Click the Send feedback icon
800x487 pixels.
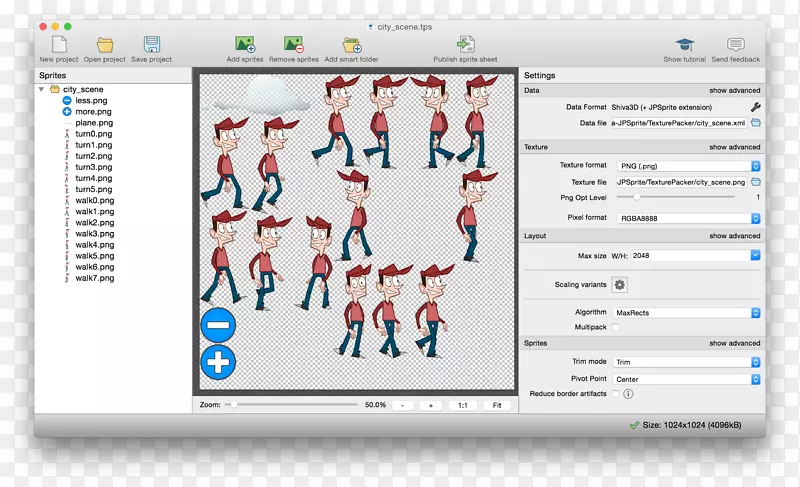(735, 45)
